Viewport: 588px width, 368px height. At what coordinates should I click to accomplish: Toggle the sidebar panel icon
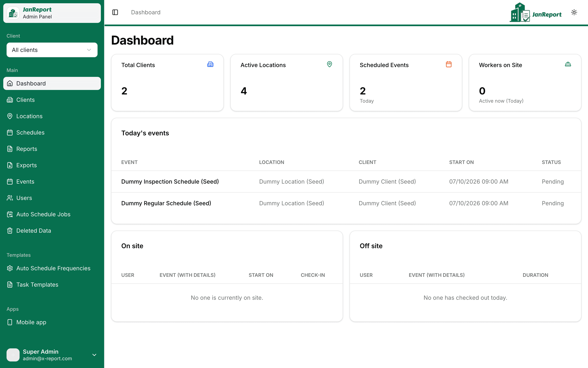(115, 12)
